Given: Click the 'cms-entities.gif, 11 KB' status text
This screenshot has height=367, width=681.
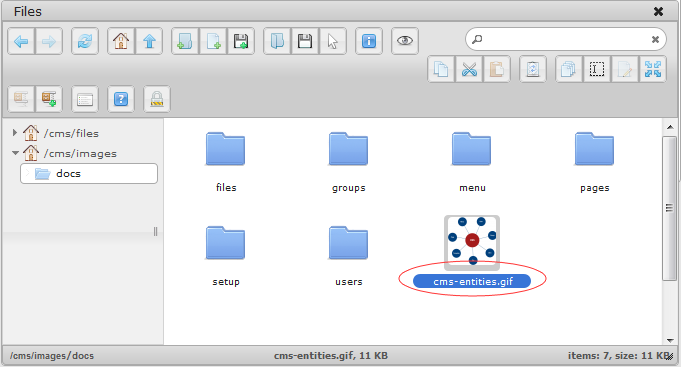Looking at the screenshot, I should pos(331,356).
